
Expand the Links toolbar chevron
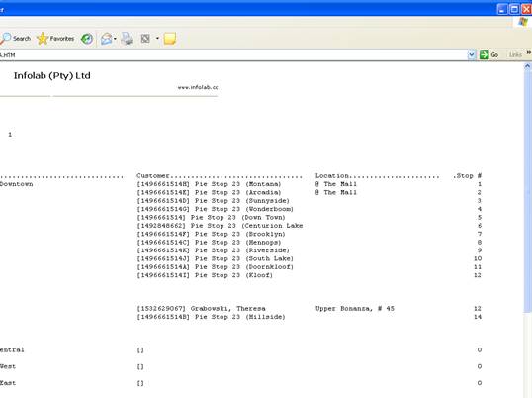[x=529, y=53]
